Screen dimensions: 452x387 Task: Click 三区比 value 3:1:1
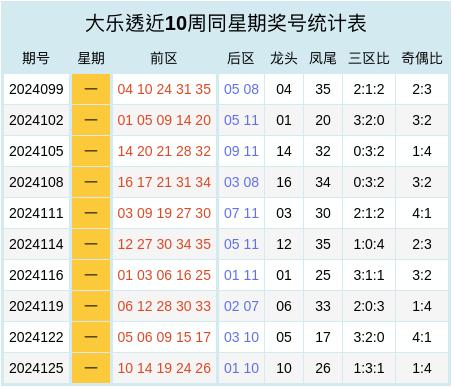(x=369, y=275)
